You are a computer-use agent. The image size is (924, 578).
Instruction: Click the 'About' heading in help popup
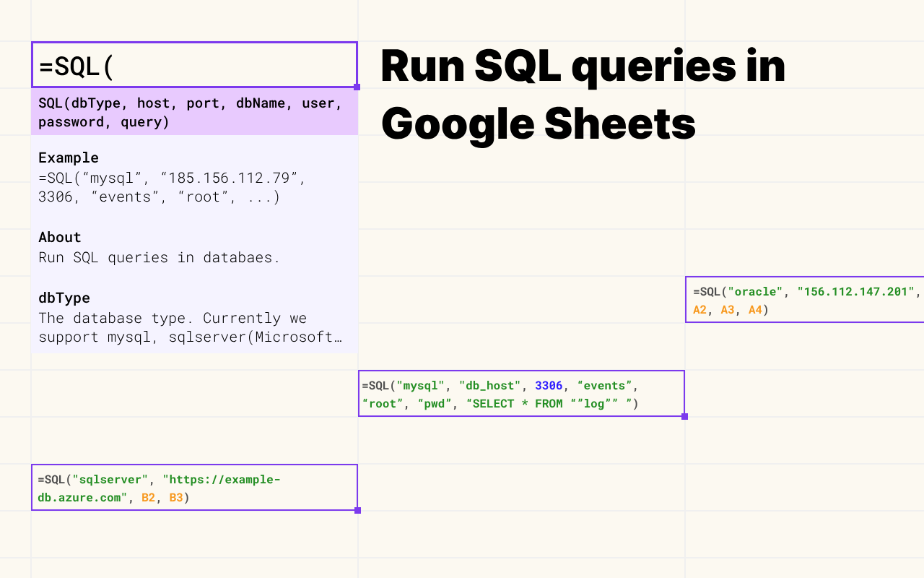click(60, 237)
